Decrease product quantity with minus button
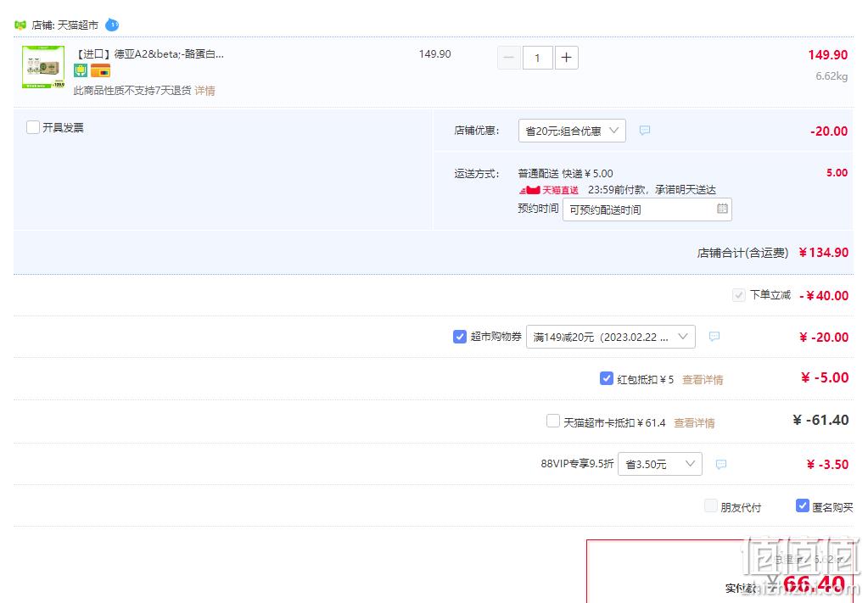 pyautogui.click(x=509, y=58)
